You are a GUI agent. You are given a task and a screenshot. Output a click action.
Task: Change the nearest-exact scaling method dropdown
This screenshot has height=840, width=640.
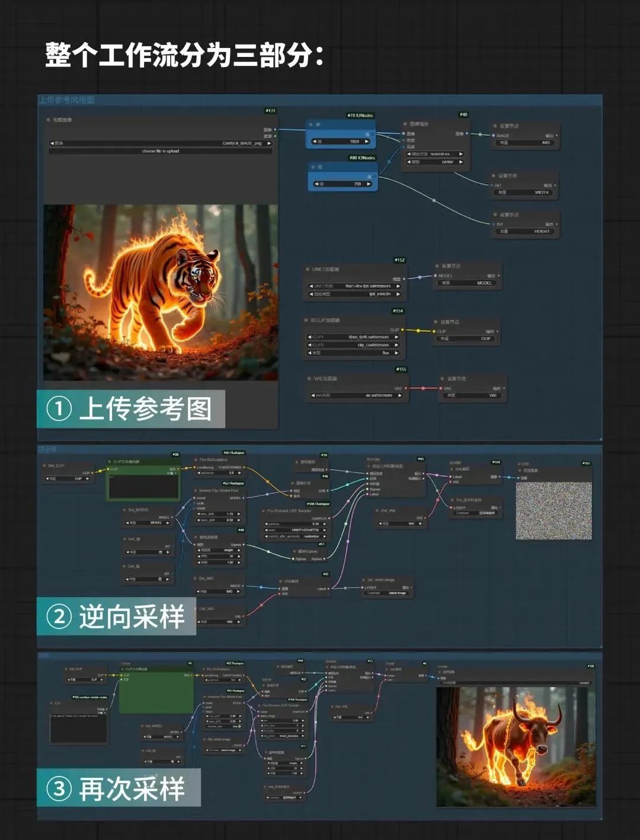[x=434, y=154]
